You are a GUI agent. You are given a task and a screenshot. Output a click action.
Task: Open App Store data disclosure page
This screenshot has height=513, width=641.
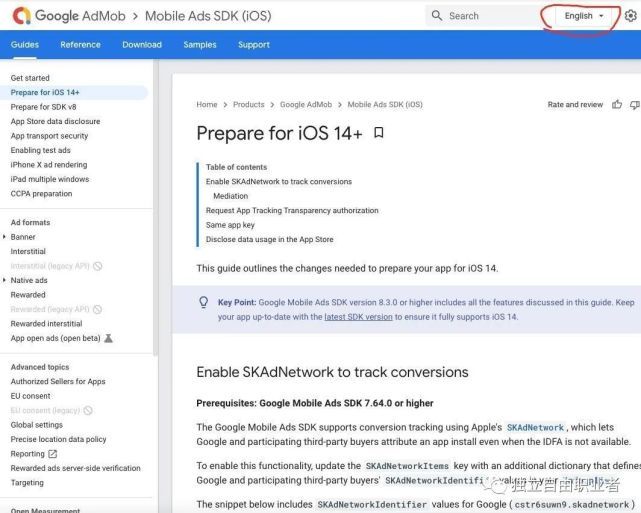pos(55,121)
